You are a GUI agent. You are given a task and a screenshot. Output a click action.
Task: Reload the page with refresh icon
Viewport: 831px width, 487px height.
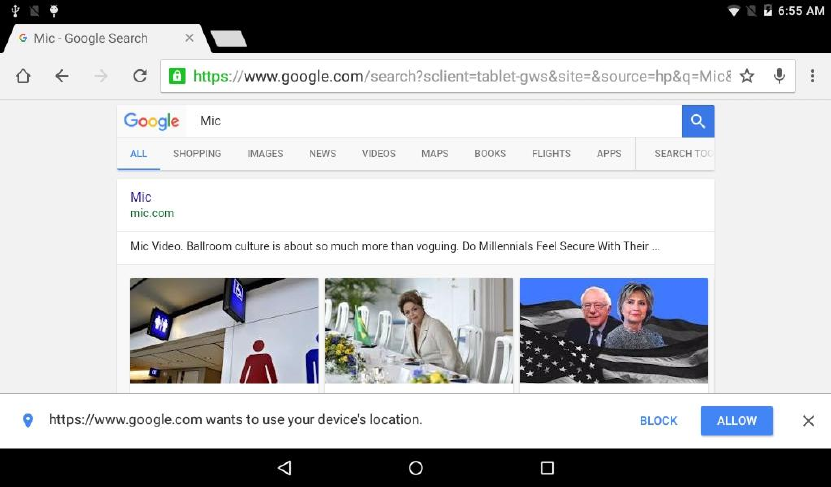pos(140,76)
